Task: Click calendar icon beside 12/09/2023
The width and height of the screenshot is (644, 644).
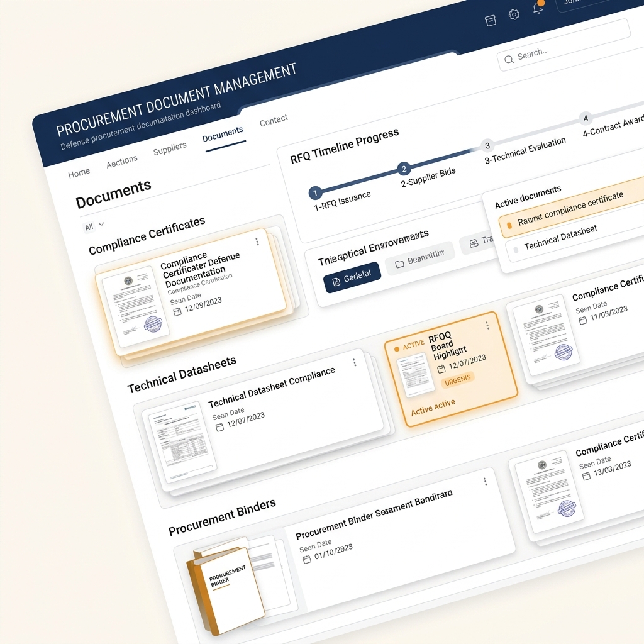Action: [x=177, y=312]
